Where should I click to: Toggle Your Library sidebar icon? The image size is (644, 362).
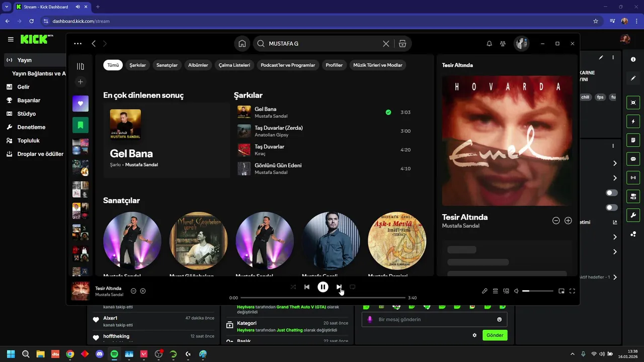coord(80,66)
